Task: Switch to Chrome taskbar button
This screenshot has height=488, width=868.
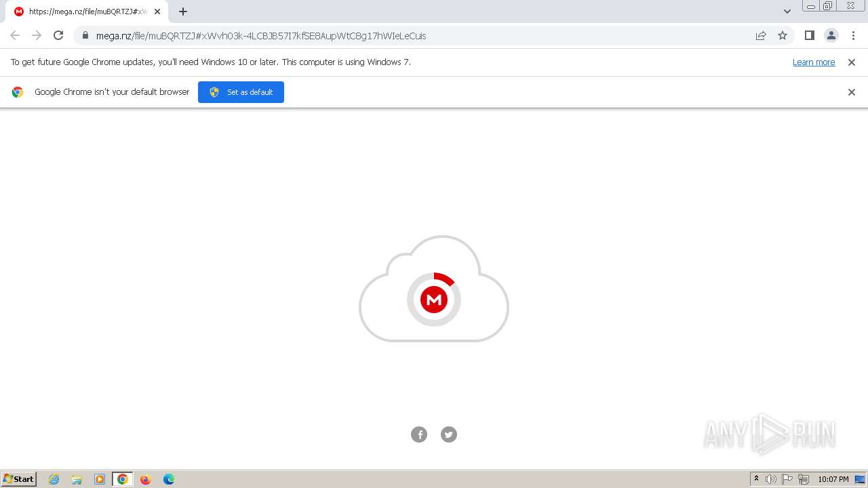Action: (123, 479)
